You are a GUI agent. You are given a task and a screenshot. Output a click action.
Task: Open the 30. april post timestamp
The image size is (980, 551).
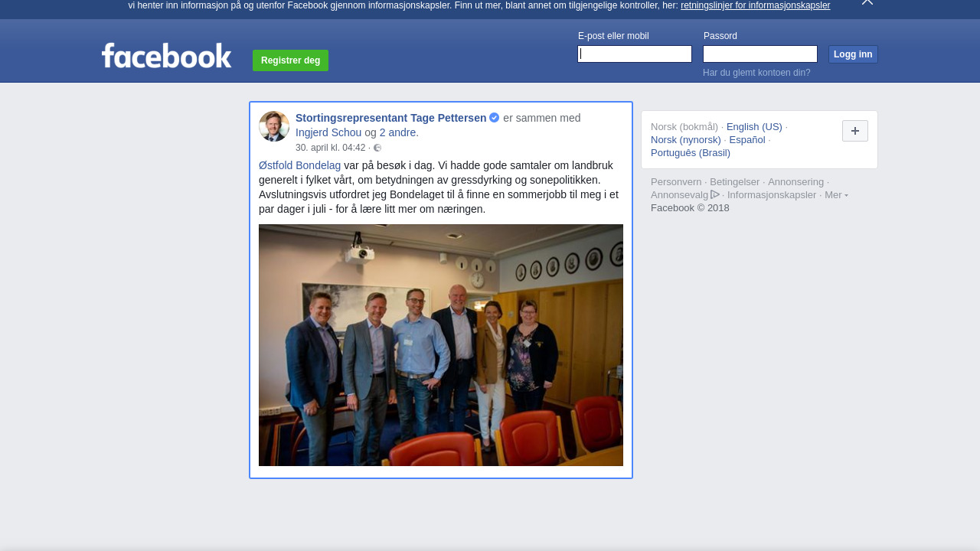click(331, 148)
